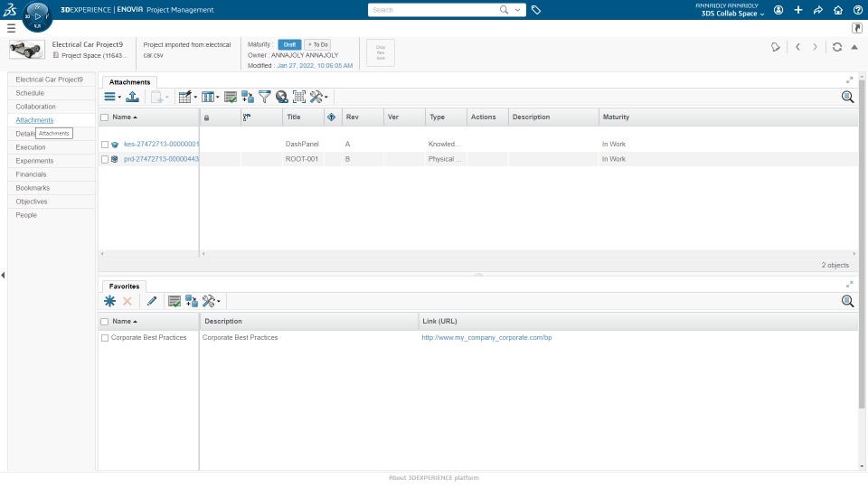Click the globe link icon in Attachments
Screen dimensions: 868x488
click(282, 97)
